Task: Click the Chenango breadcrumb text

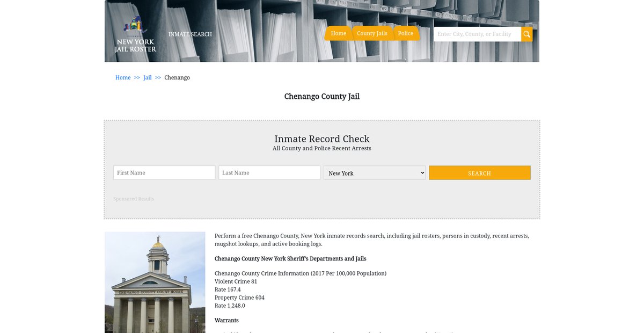Action: (x=177, y=78)
